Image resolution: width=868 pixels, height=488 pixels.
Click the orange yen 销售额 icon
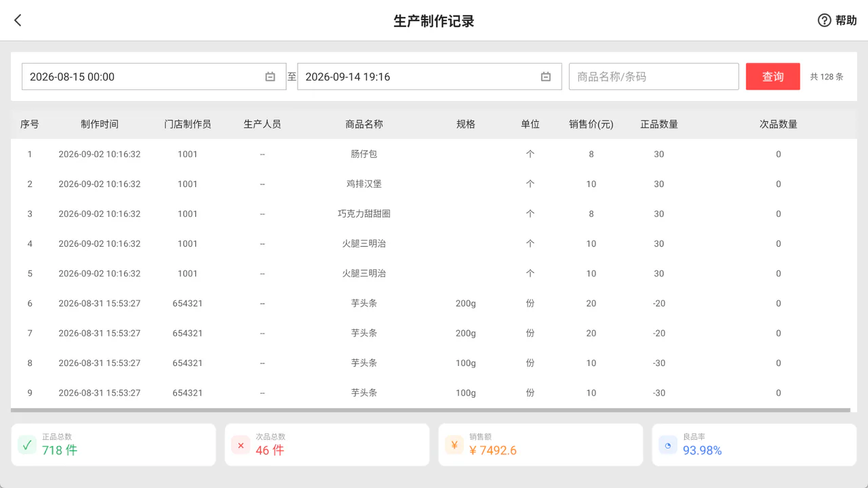pyautogui.click(x=454, y=445)
